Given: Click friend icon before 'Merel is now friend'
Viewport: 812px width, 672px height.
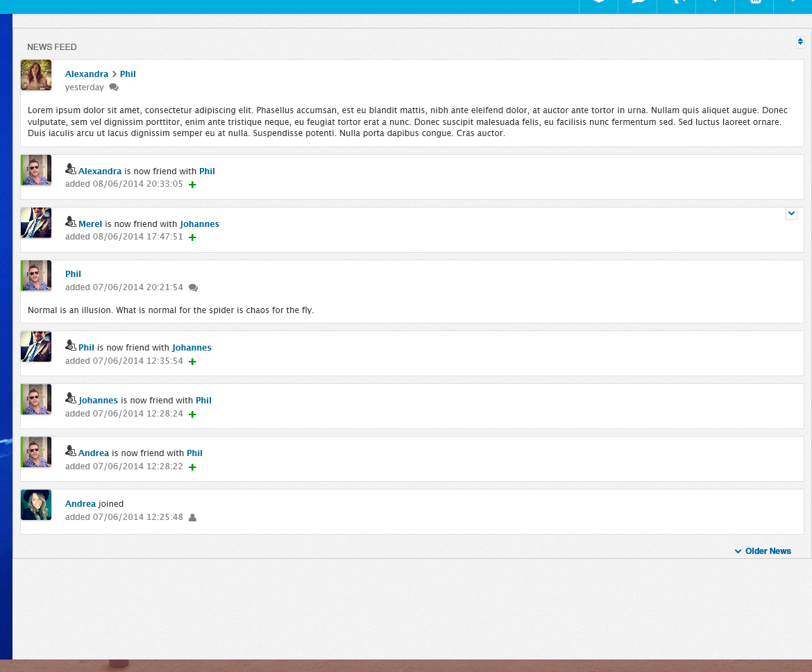Looking at the screenshot, I should click(70, 221).
